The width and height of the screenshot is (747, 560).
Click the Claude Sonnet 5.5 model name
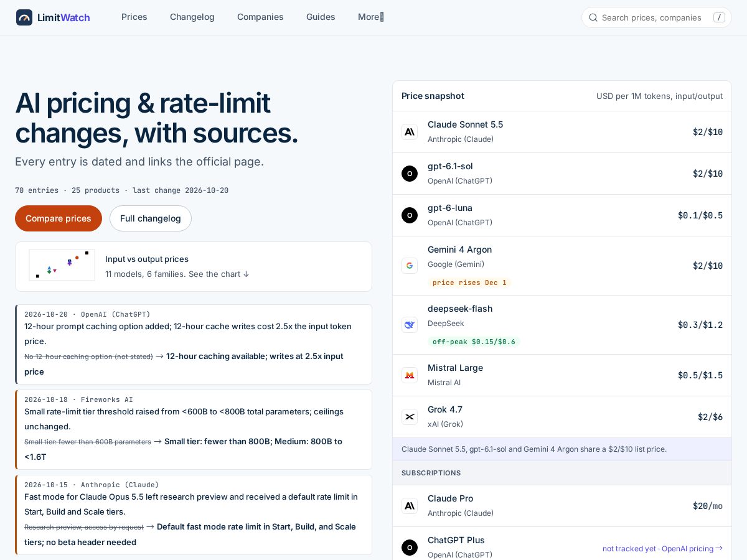pyautogui.click(x=465, y=124)
